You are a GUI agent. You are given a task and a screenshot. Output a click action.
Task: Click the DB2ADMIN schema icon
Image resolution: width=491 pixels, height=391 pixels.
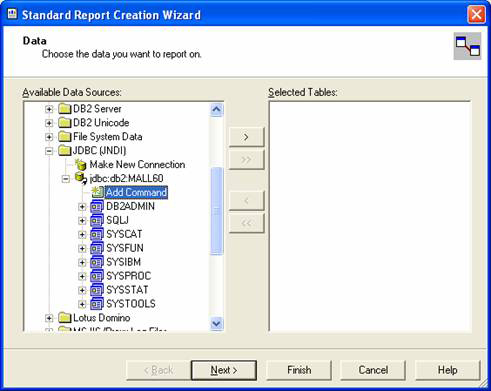coord(97,207)
